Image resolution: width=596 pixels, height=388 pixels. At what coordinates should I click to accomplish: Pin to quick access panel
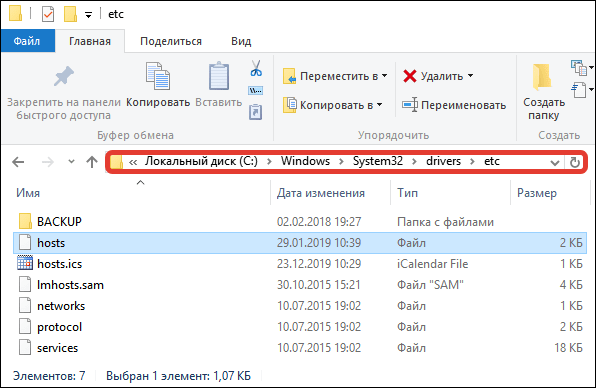pos(63,93)
